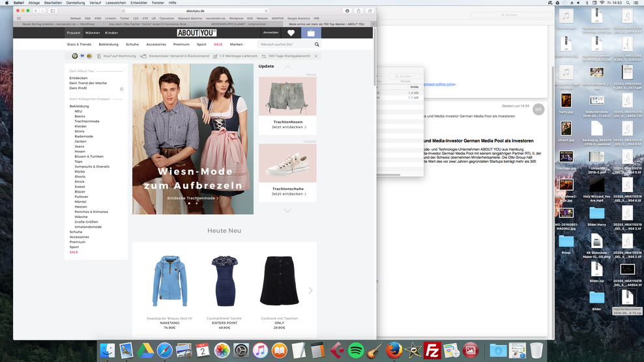Open Spotlight search in menu bar
Screen dimensions: 644x362
(x=628, y=3)
